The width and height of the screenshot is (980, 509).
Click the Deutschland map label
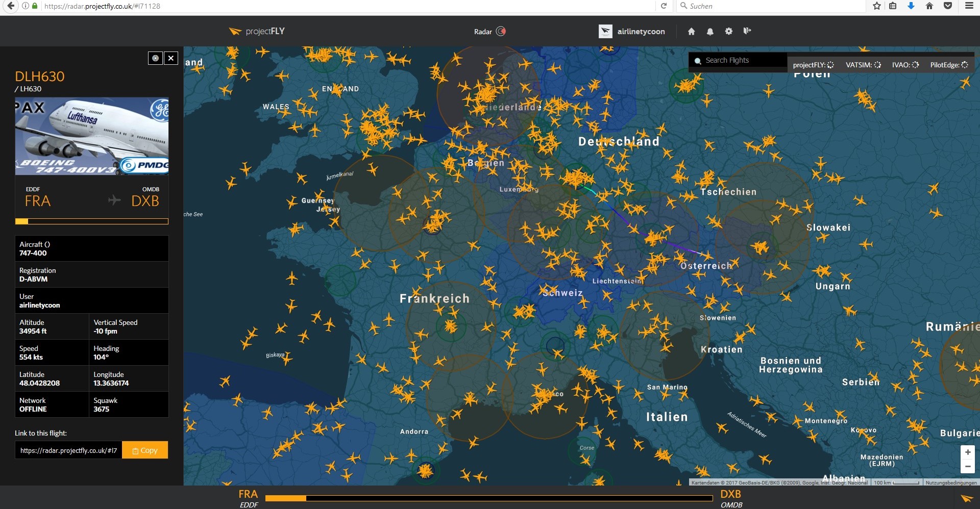(x=619, y=141)
